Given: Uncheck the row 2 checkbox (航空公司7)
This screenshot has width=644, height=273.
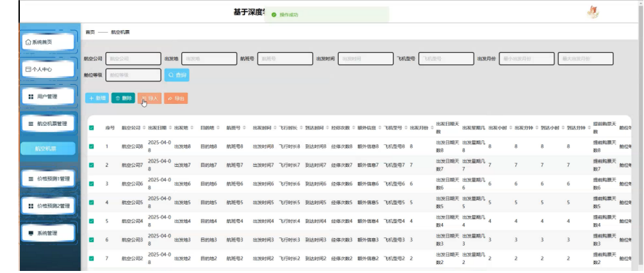Looking at the screenshot, I should click(92, 165).
